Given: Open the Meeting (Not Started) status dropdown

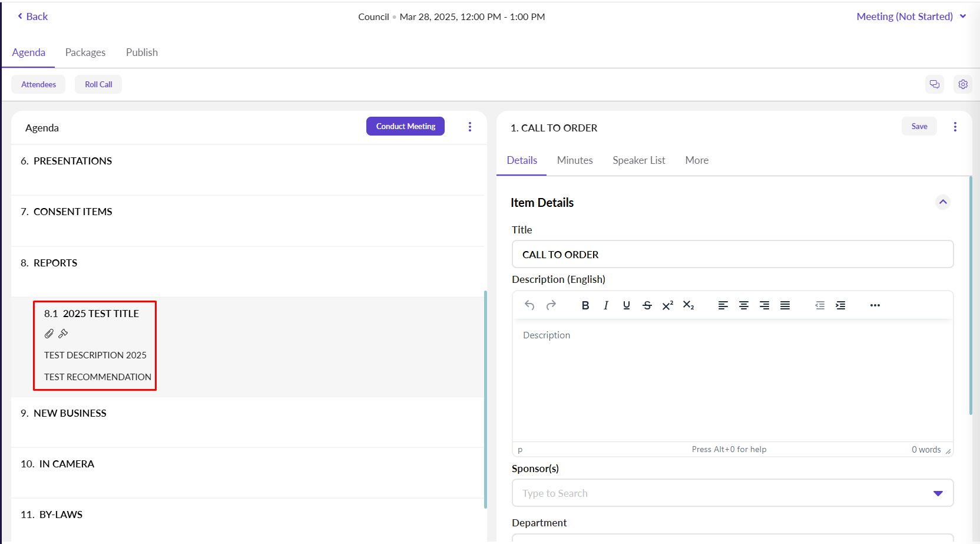Looking at the screenshot, I should (911, 17).
